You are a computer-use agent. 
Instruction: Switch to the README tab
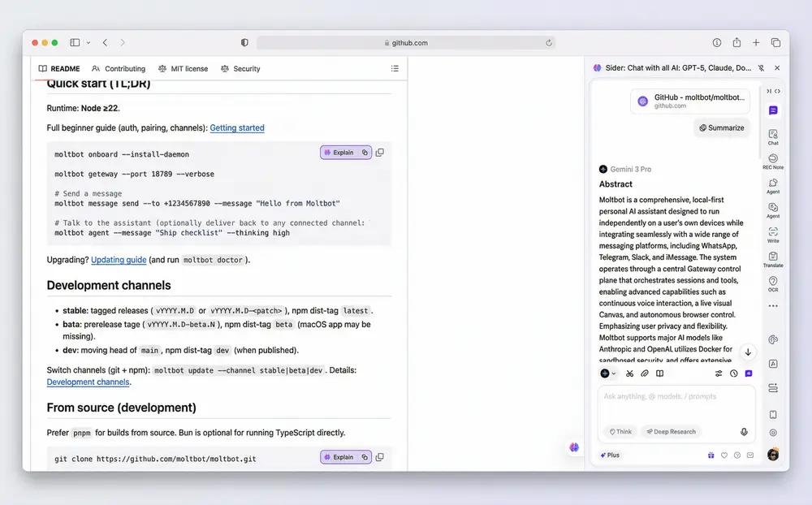59,68
